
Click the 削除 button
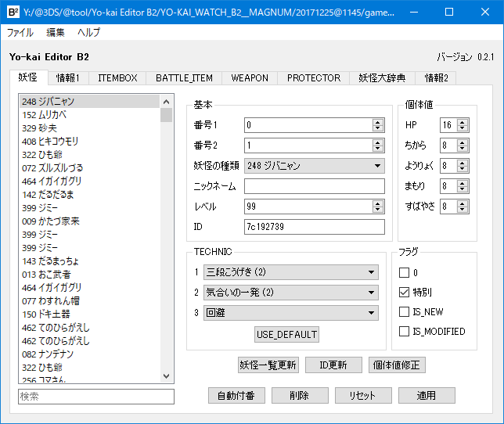[300, 395]
